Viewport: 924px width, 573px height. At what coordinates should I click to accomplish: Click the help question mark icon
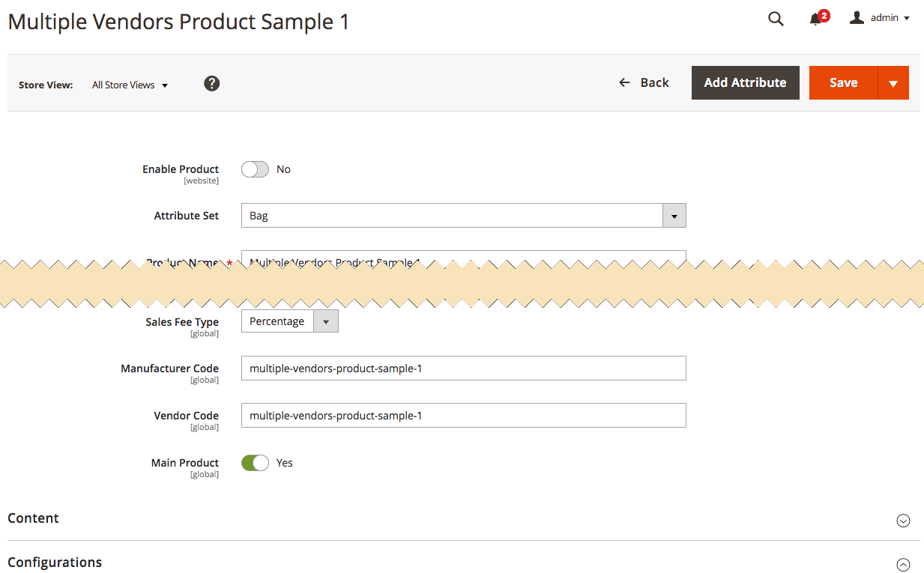pyautogui.click(x=212, y=84)
